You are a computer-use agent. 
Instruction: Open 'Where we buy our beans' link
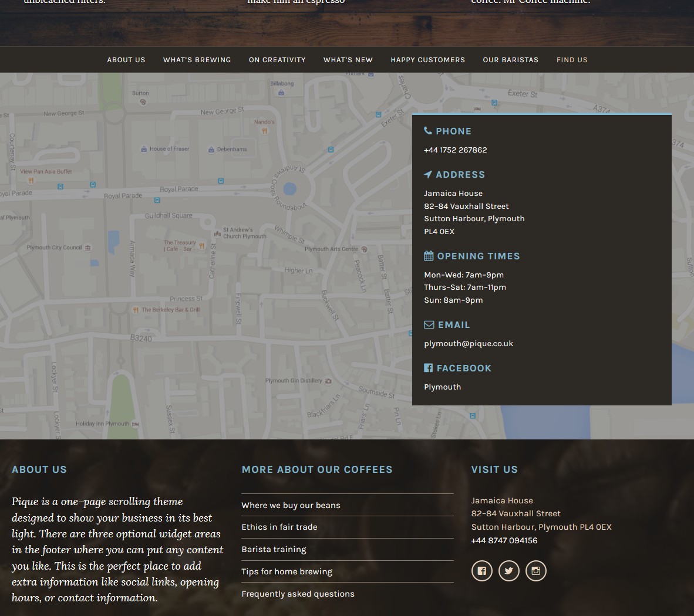pyautogui.click(x=291, y=505)
